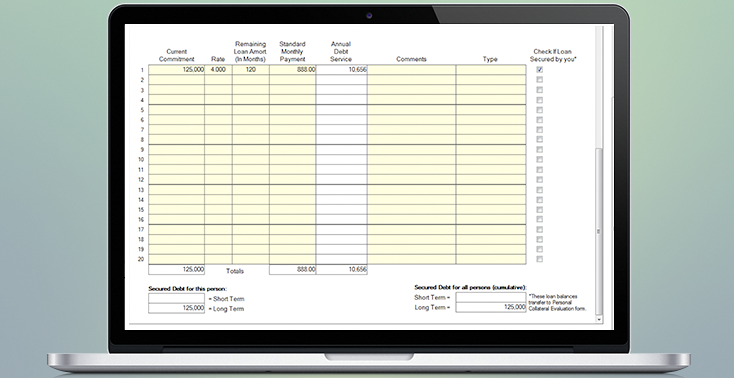Select the secured checkbox in row 16
The image size is (734, 378).
pyautogui.click(x=540, y=219)
